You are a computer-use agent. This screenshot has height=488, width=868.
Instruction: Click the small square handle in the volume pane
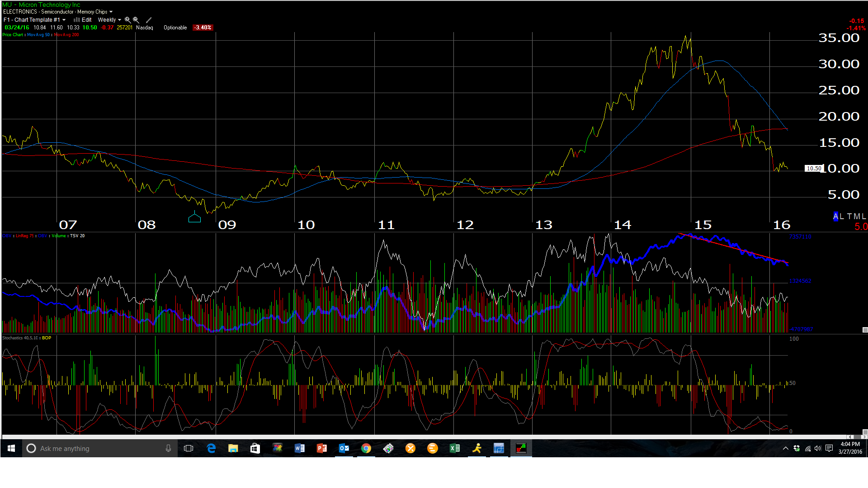pos(865,330)
